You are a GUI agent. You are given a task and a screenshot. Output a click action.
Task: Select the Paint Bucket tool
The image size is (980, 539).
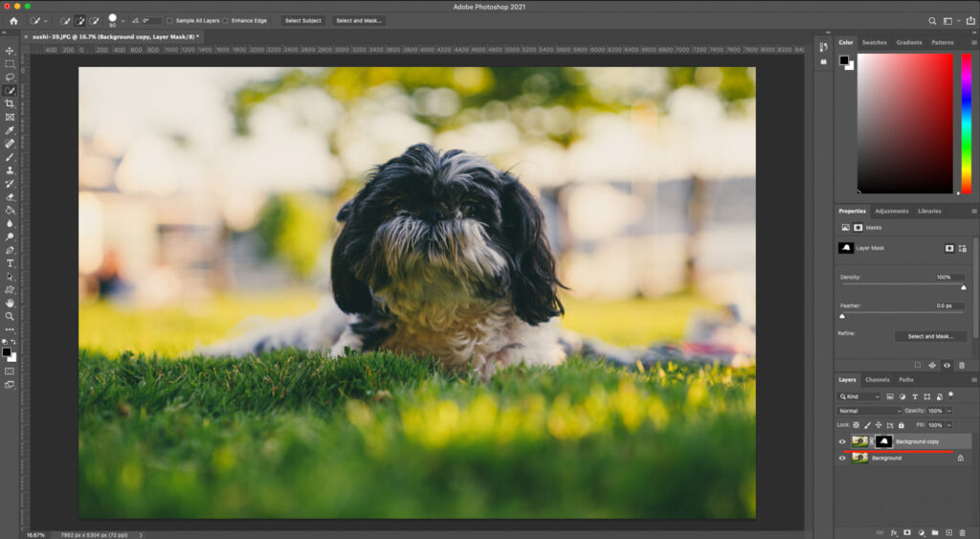pos(10,210)
